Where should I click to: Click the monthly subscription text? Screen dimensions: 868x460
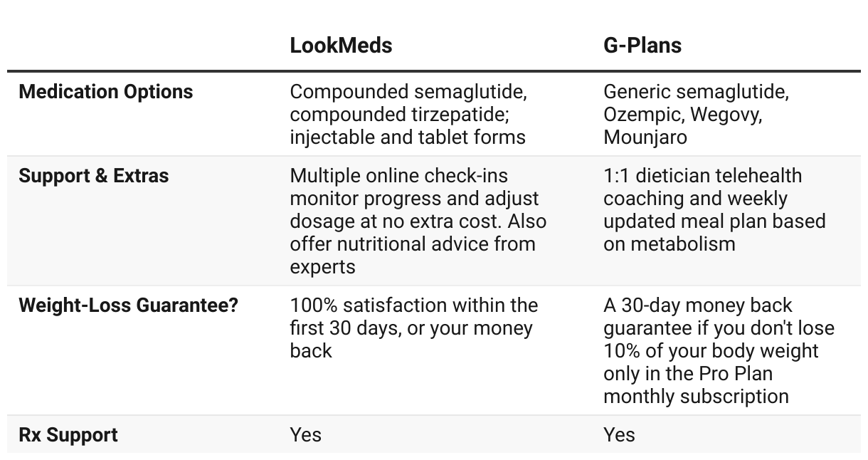click(x=696, y=397)
